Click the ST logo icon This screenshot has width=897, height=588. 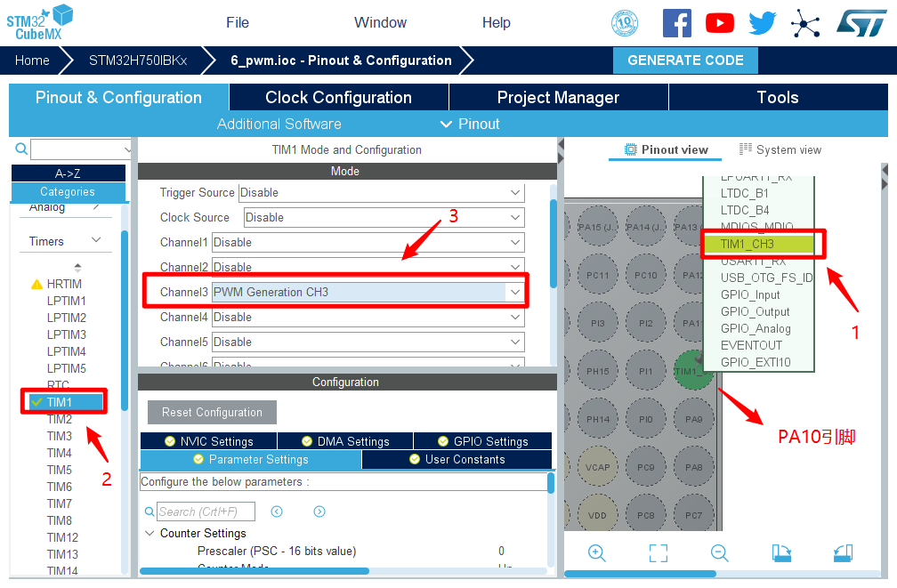click(861, 23)
